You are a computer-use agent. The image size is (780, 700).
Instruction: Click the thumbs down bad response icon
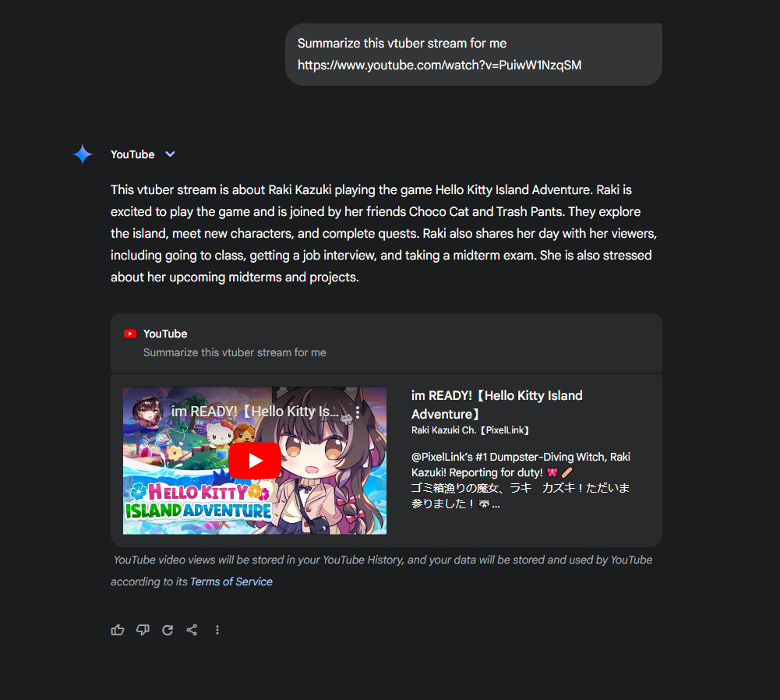[x=143, y=630]
